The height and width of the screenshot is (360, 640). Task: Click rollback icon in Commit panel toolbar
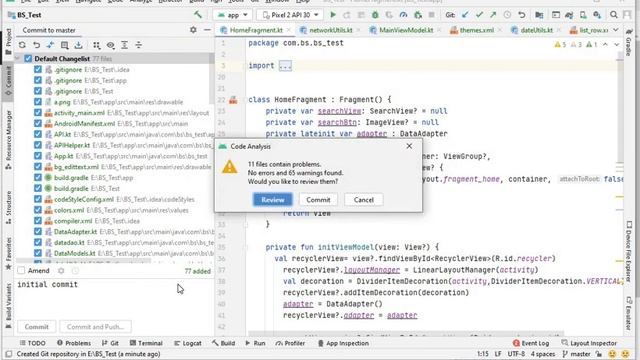[36, 45]
